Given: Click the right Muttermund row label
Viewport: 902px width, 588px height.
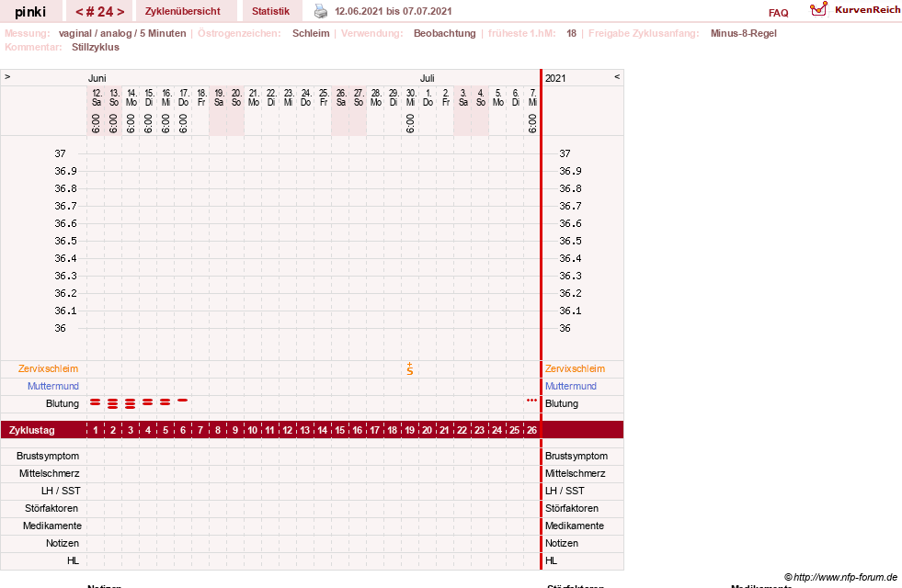Looking at the screenshot, I should (x=571, y=386).
